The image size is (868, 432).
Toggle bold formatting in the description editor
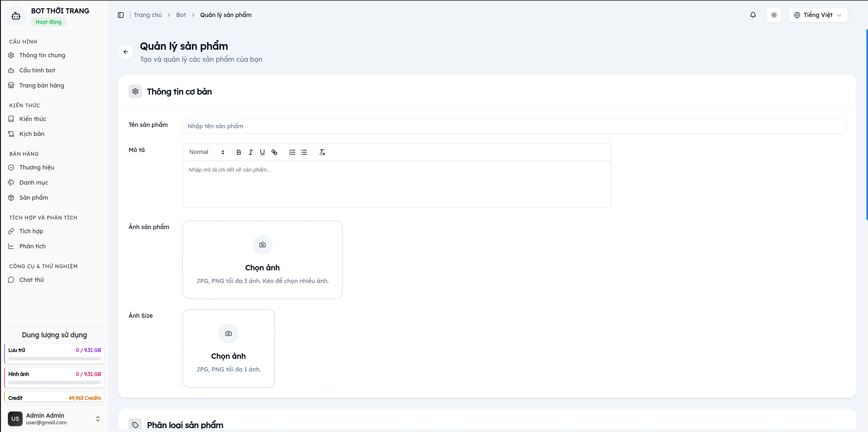pyautogui.click(x=239, y=152)
